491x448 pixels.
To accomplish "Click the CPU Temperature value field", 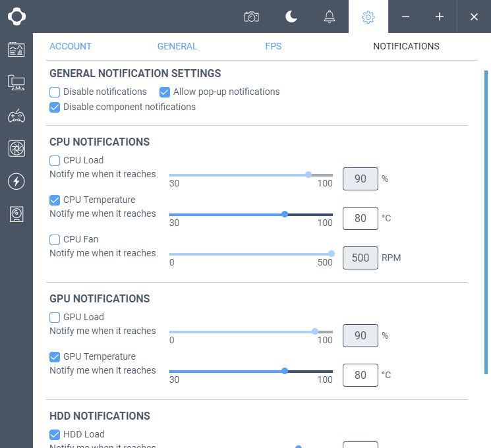I will coord(360,218).
